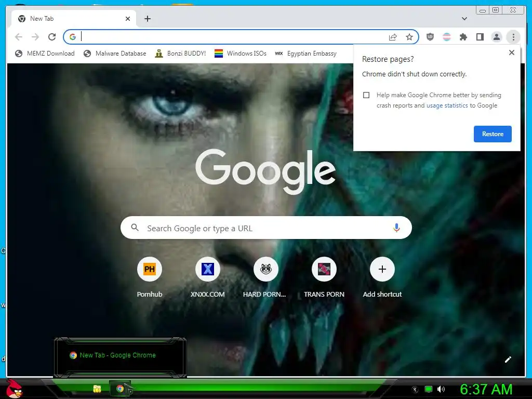Click the share page icon in address bar

click(x=393, y=37)
